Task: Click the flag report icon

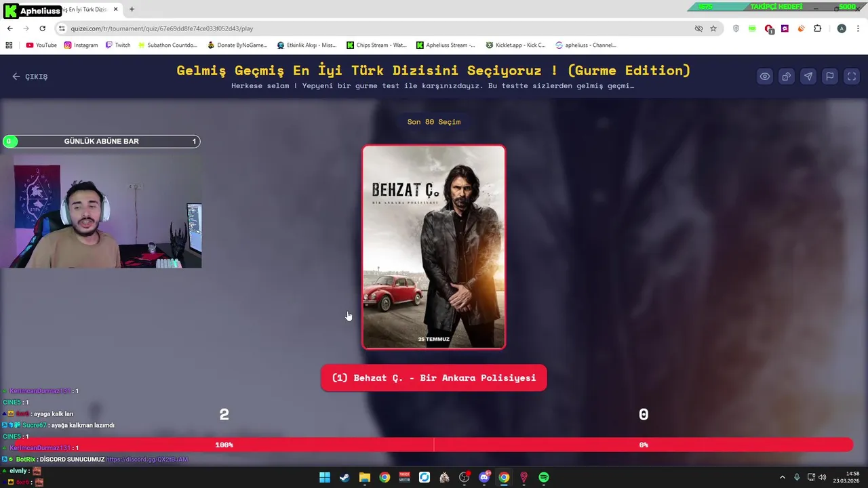Action: [830, 77]
